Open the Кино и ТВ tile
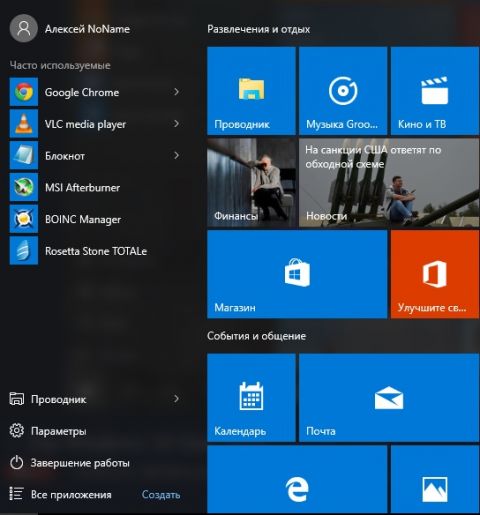This screenshot has height=515, width=480. click(435, 91)
